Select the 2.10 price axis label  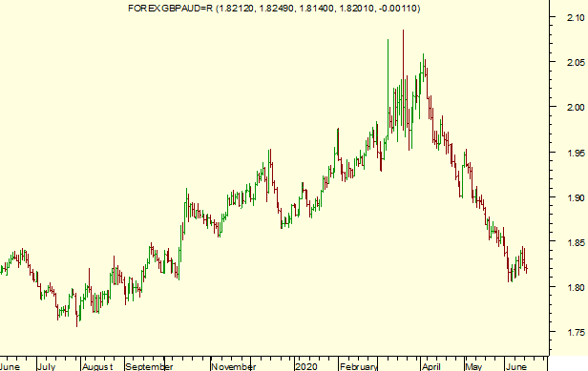click(576, 17)
